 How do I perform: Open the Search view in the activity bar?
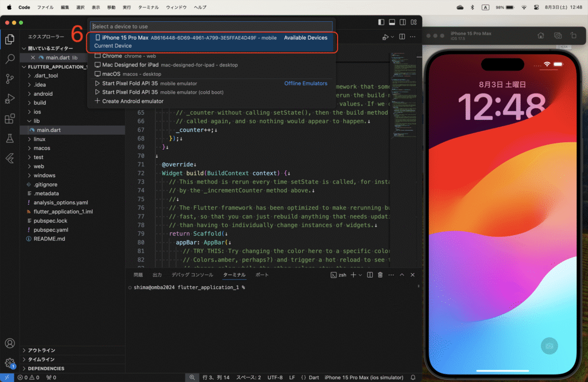pyautogui.click(x=10, y=59)
